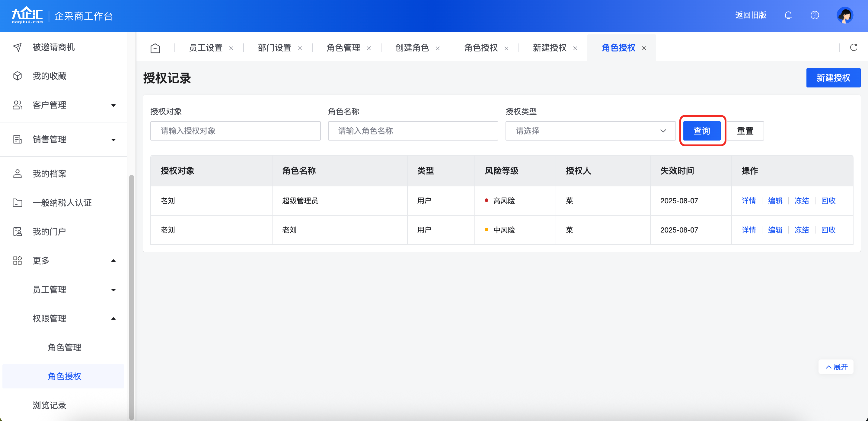The width and height of the screenshot is (868, 421).
Task: Close the 员工设置 tab
Action: point(231,49)
